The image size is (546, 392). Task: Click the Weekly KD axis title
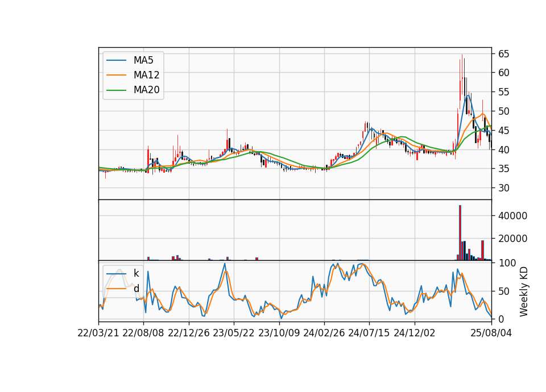click(523, 292)
